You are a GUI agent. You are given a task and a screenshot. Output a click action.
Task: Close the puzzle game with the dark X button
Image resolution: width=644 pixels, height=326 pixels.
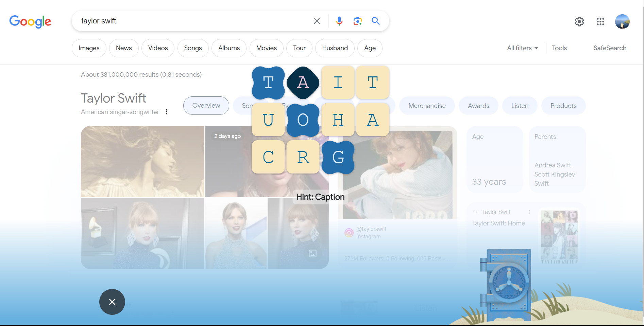(x=112, y=302)
